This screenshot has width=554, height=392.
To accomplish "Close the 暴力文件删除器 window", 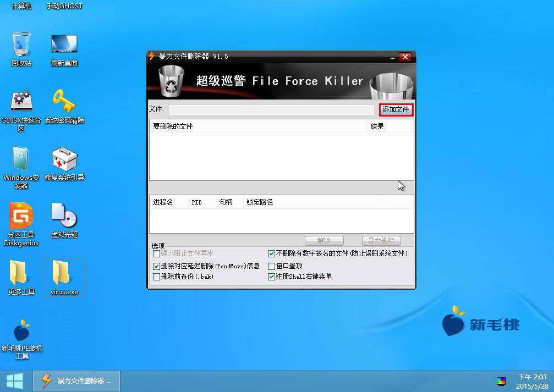I will (405, 57).
